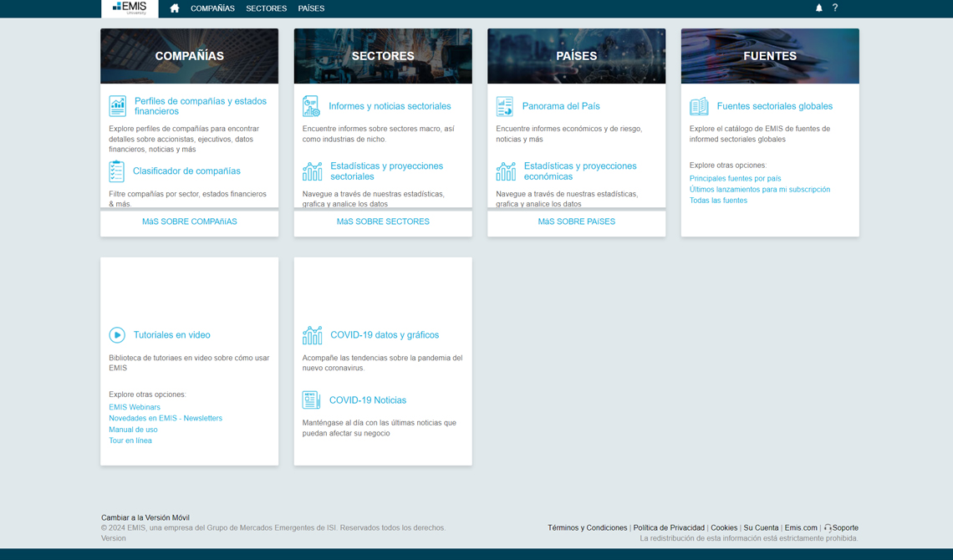Click MÁS SOBRE SECTORES button
Image resolution: width=953 pixels, height=560 pixels.
tap(383, 221)
